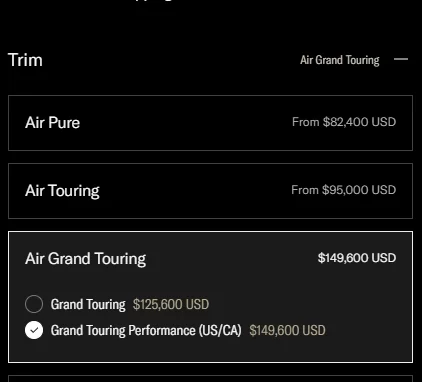Click the bold $149,600 USD card price
Screen dimensions: 422x382
tap(357, 258)
